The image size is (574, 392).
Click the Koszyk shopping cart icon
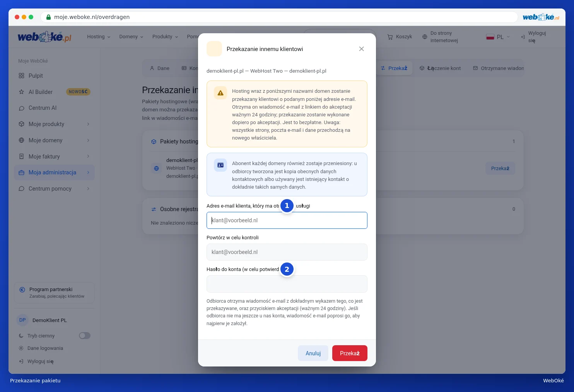(390, 37)
